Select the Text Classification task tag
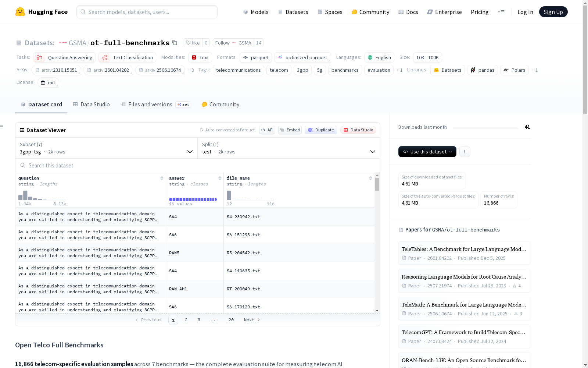 point(127,57)
